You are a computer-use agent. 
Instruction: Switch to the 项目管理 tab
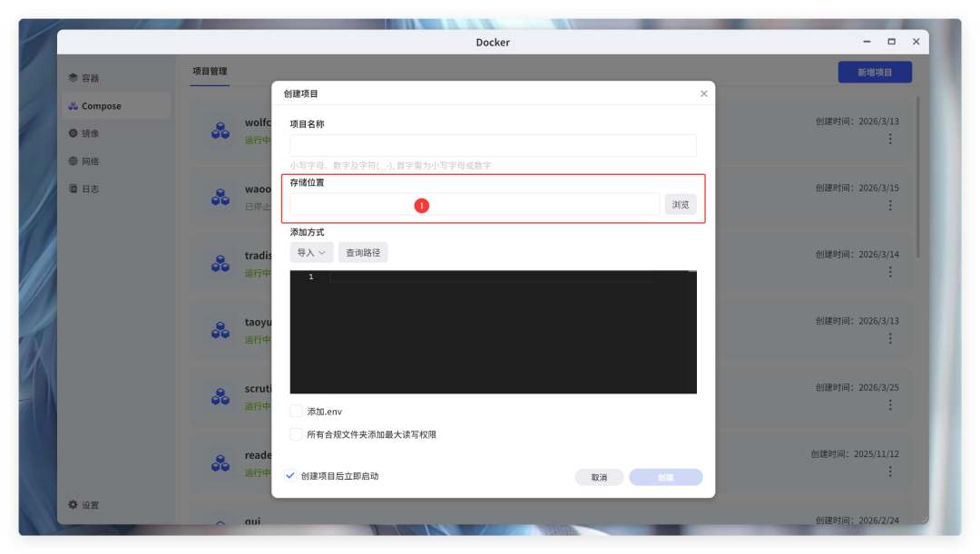[210, 72]
